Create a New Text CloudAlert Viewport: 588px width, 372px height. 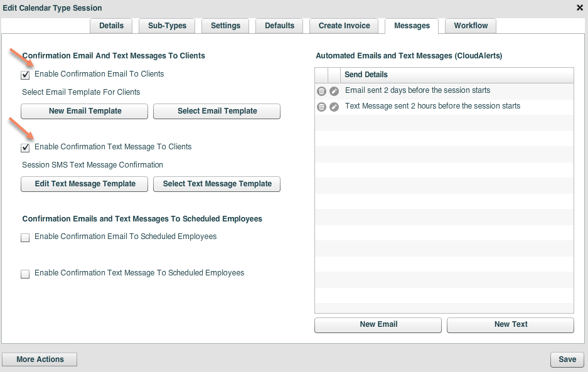click(510, 325)
